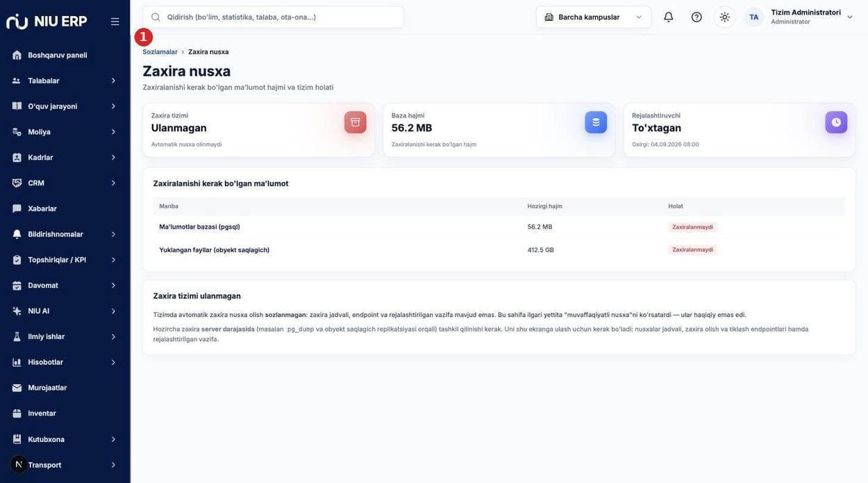The height and width of the screenshot is (483, 868).
Task: Click the 412.5 GB size value
Action: 541,250
